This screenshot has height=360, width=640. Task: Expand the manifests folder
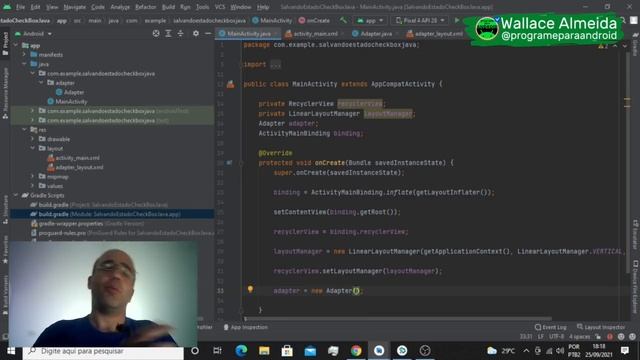[x=24, y=55]
